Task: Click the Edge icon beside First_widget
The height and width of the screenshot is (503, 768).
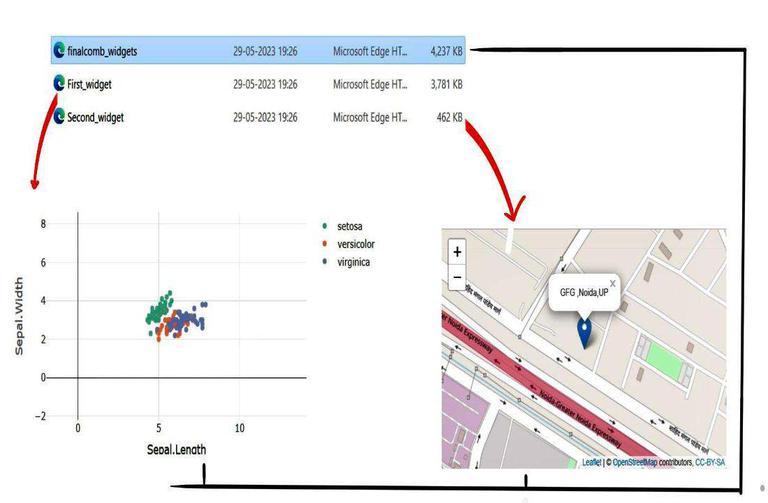Action: pos(59,83)
